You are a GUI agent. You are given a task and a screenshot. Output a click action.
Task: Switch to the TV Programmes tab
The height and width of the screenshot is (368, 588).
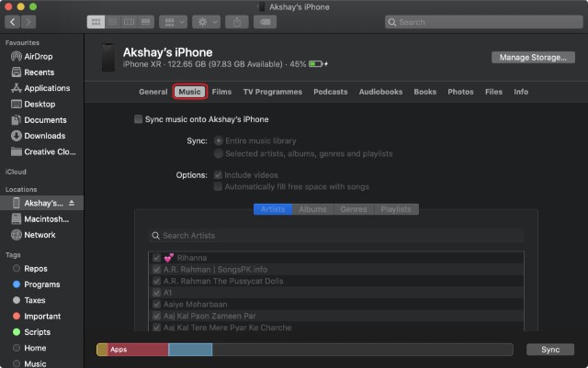click(273, 92)
